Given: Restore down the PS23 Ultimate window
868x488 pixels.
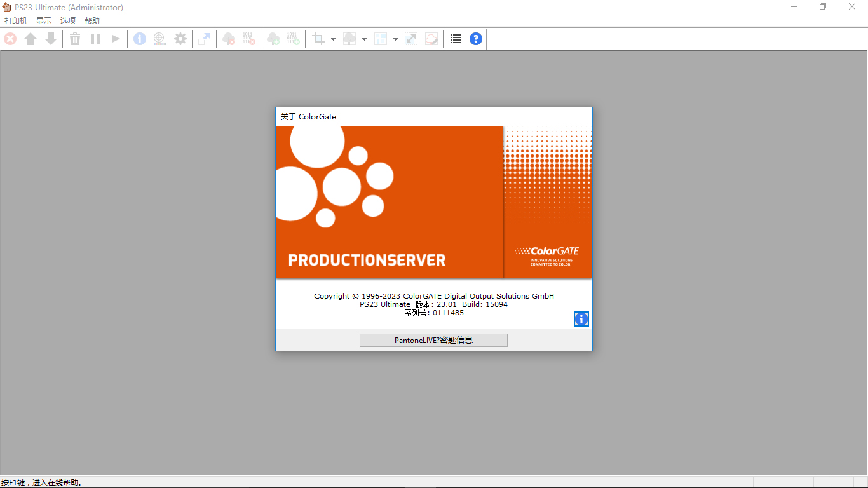Looking at the screenshot, I should coord(823,7).
